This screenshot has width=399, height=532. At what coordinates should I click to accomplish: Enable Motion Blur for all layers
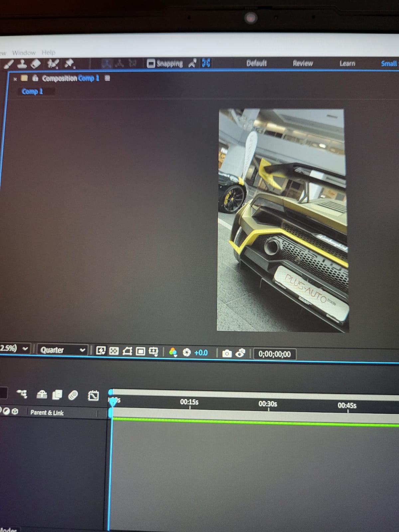pos(73,395)
